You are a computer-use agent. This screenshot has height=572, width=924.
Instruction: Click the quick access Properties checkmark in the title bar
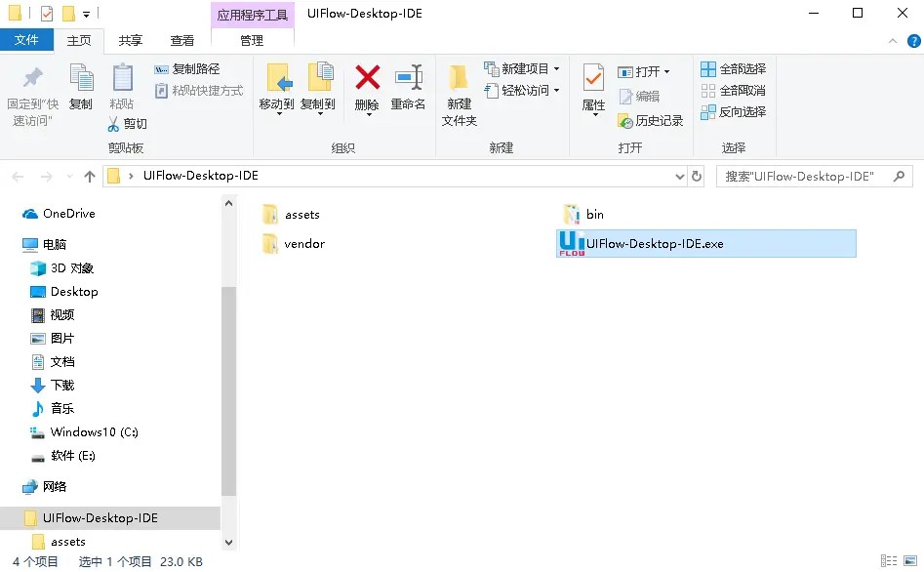coord(47,13)
